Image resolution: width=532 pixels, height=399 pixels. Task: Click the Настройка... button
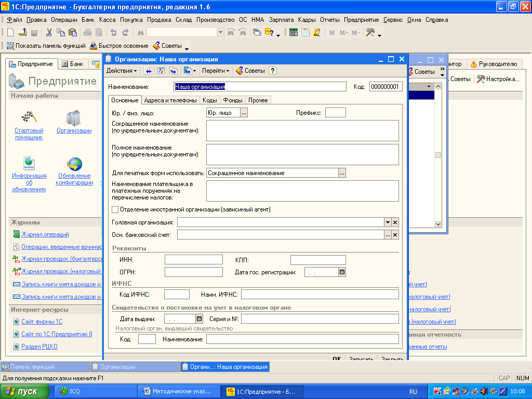pos(498,79)
